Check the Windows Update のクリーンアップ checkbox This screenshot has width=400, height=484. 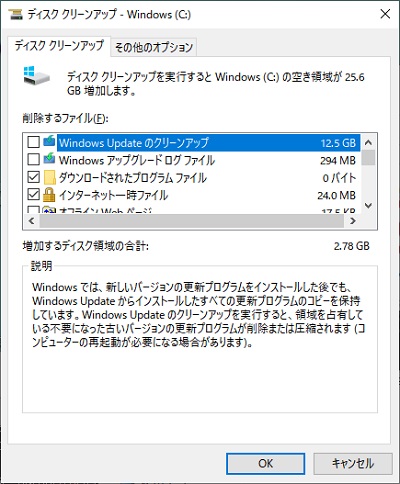point(33,142)
